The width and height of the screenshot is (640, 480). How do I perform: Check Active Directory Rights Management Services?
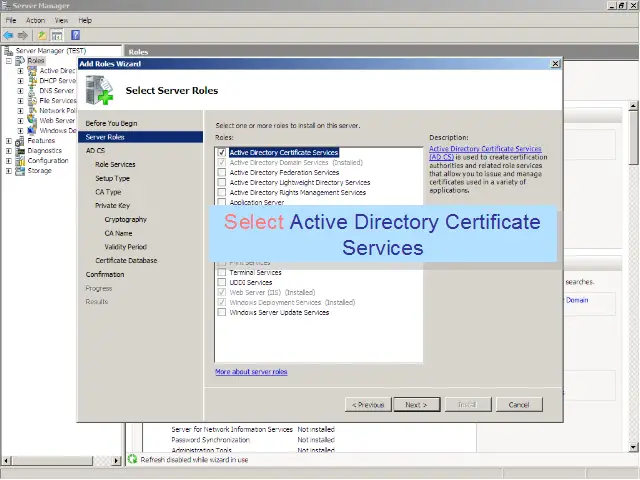pos(222,193)
